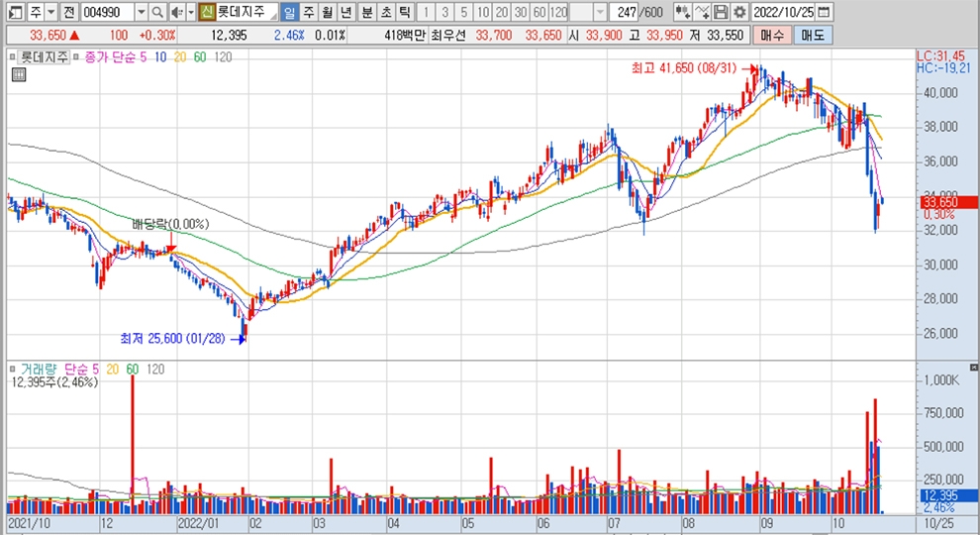Open the calendar date picker icon
The height and width of the screenshot is (535, 980).
click(x=824, y=12)
